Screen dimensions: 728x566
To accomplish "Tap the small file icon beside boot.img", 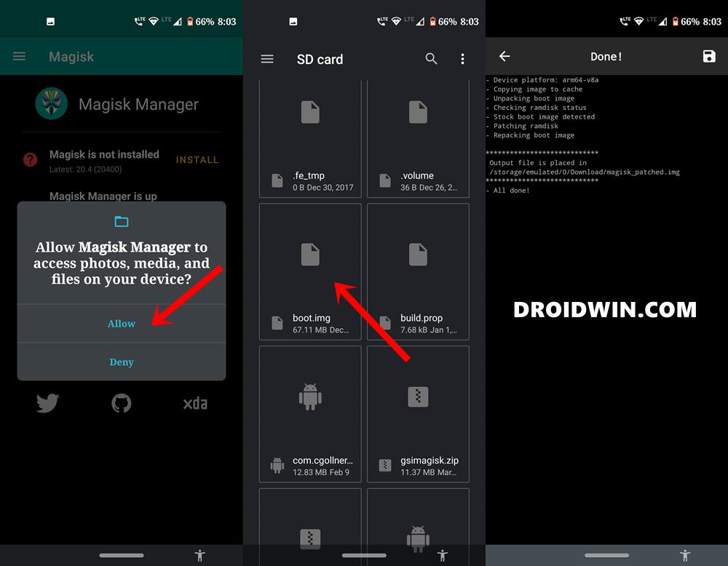I will (277, 323).
